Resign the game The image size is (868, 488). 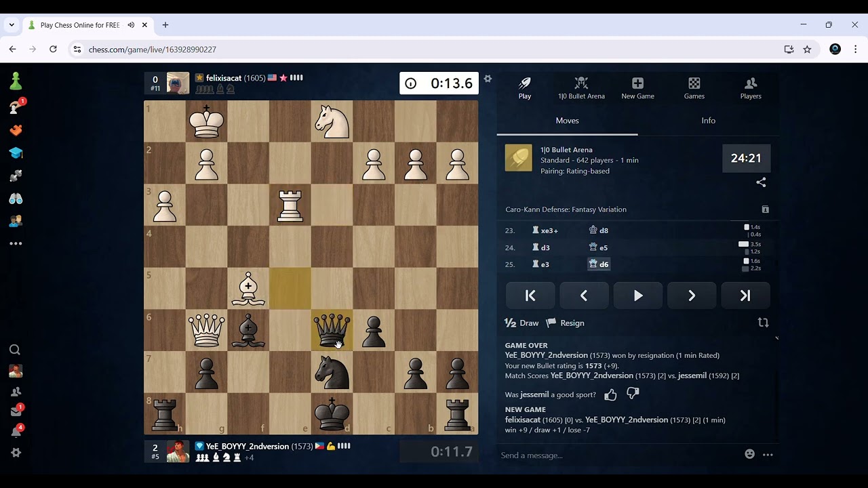566,323
